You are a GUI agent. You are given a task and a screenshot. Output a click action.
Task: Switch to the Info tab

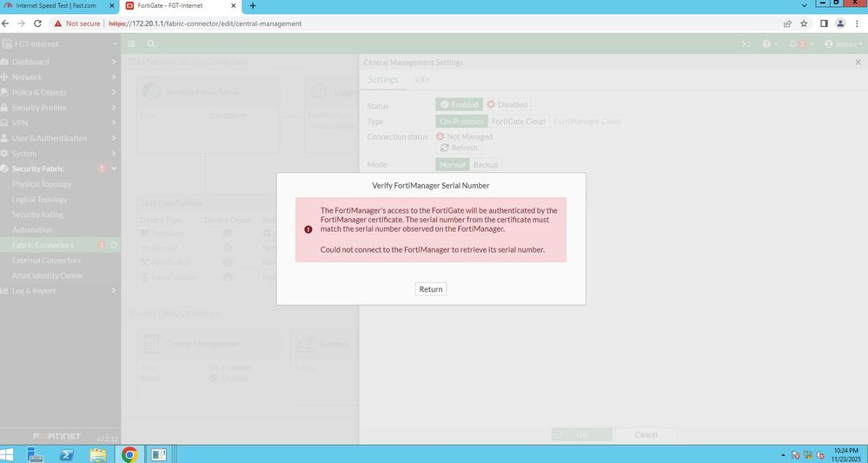(421, 79)
